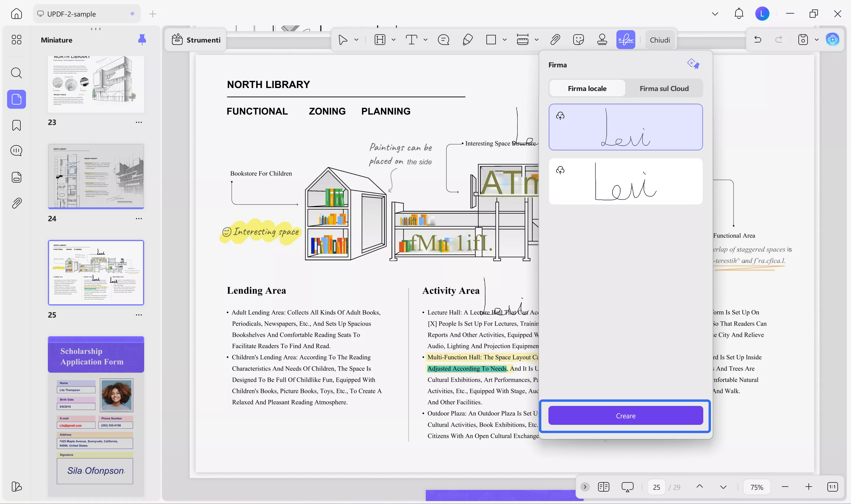Open page 24 thumbnail
Image resolution: width=851 pixels, height=504 pixels.
click(96, 176)
